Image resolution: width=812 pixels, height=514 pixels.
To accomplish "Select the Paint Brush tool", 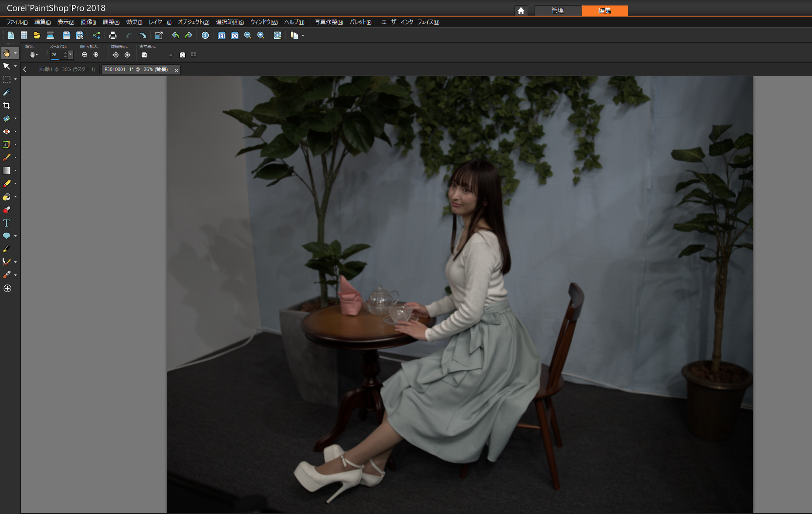I will point(7,158).
